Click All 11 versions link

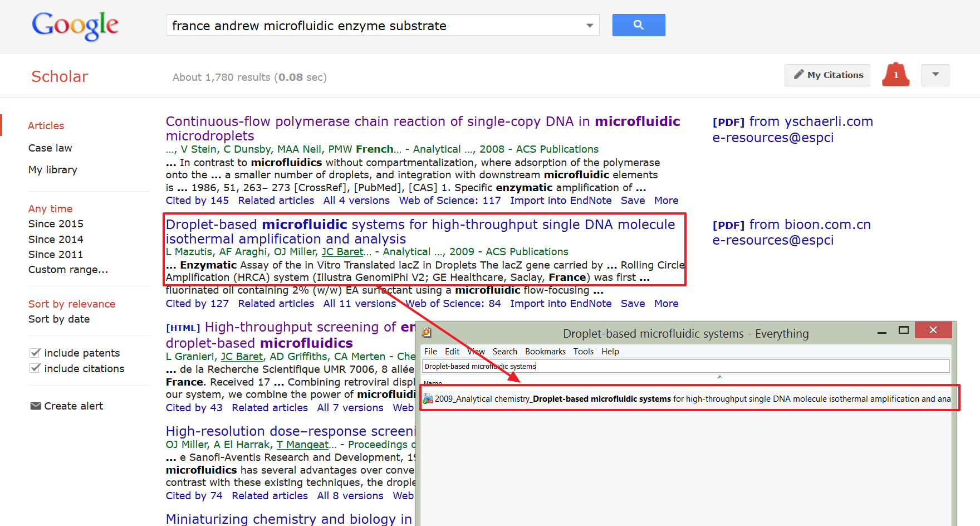click(360, 304)
